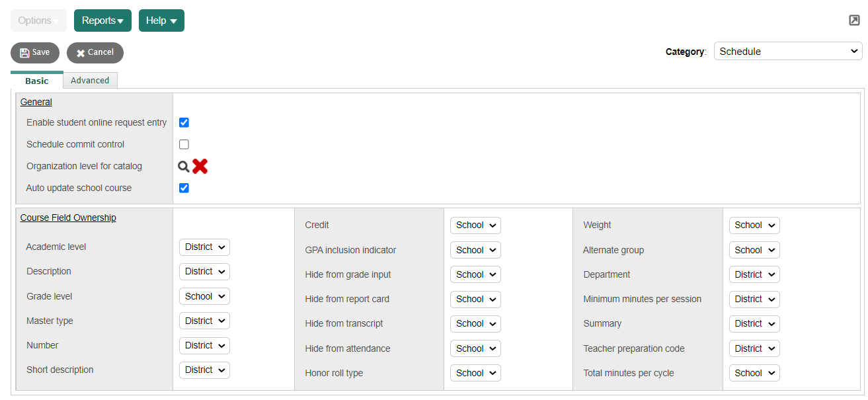Click the Save button
The width and height of the screenshot is (868, 400).
pos(34,52)
